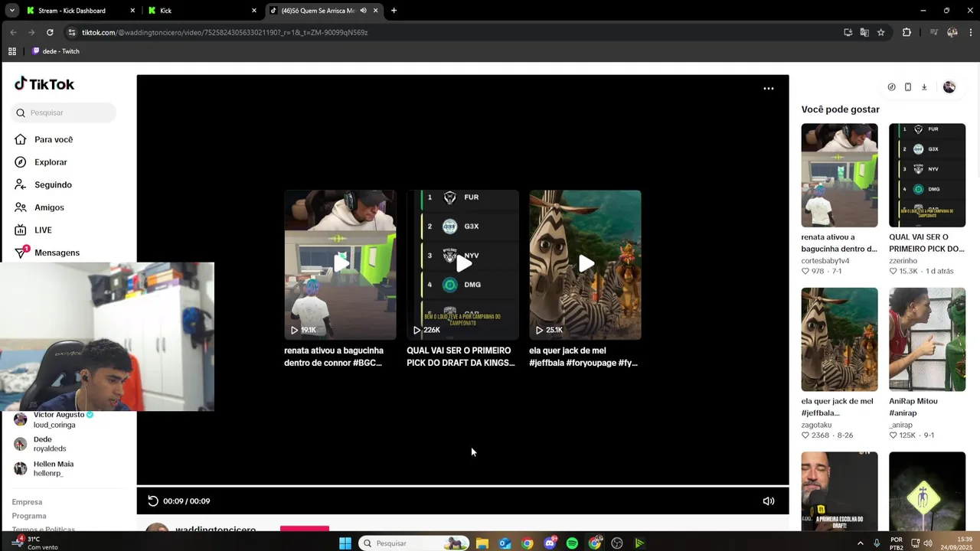Open File Explorer from the taskbar
This screenshot has width=980, height=551.
(x=482, y=543)
